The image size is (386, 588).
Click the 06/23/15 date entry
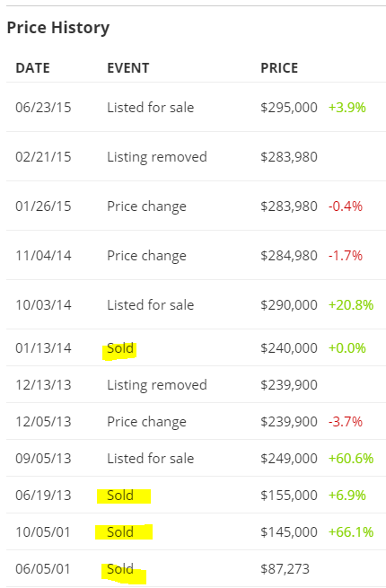pyautogui.click(x=43, y=107)
